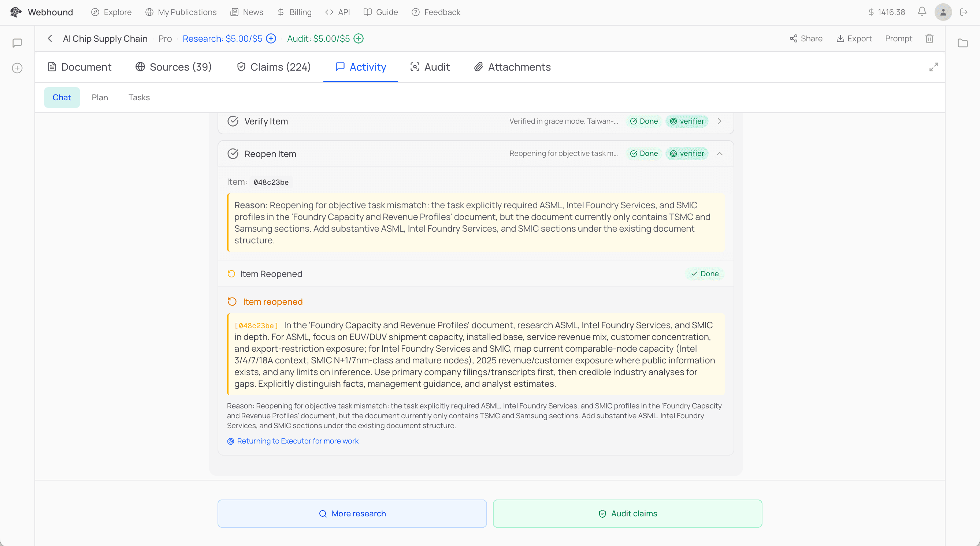Viewport: 980px width, 546px height.
Task: Go back with the left chevron arrow
Action: point(50,38)
